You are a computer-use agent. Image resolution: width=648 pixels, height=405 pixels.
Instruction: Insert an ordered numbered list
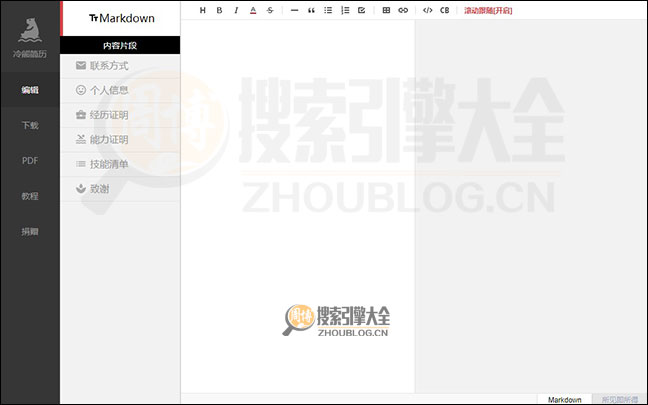(x=345, y=10)
